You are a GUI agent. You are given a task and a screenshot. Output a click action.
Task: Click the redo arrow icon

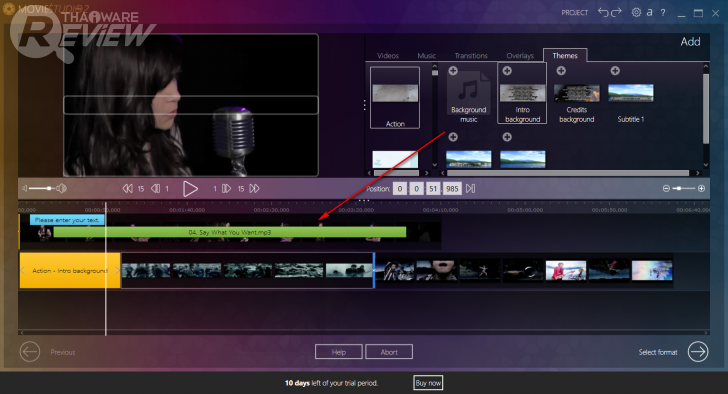click(616, 13)
